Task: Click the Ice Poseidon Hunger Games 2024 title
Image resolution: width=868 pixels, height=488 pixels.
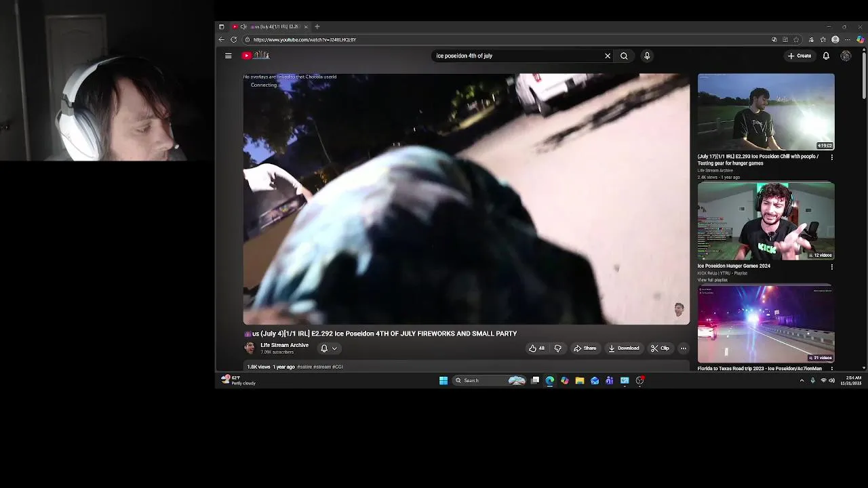Action: [x=734, y=266]
